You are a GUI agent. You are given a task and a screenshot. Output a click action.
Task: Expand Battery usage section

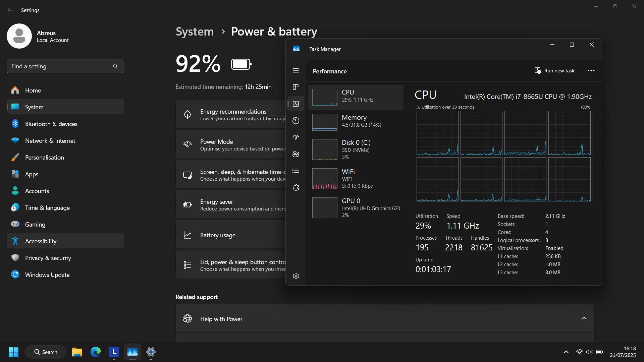[231, 235]
